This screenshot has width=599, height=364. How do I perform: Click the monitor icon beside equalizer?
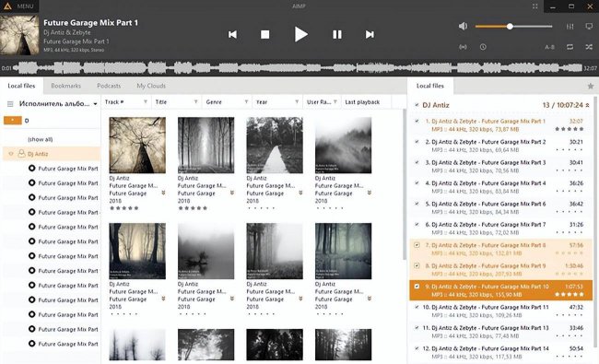[x=589, y=27]
